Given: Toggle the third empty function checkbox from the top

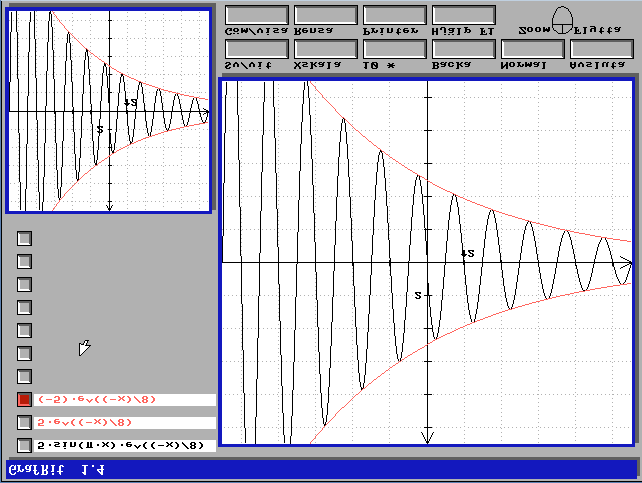Looking at the screenshot, I should [25, 284].
